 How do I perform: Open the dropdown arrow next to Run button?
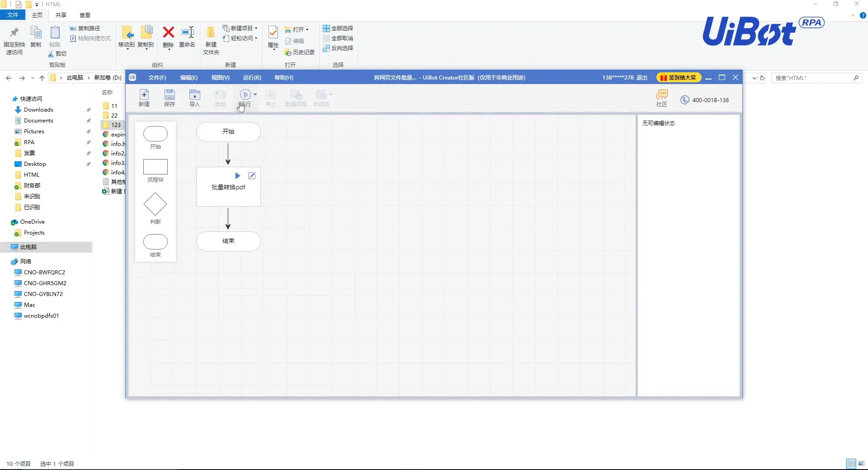tap(255, 94)
